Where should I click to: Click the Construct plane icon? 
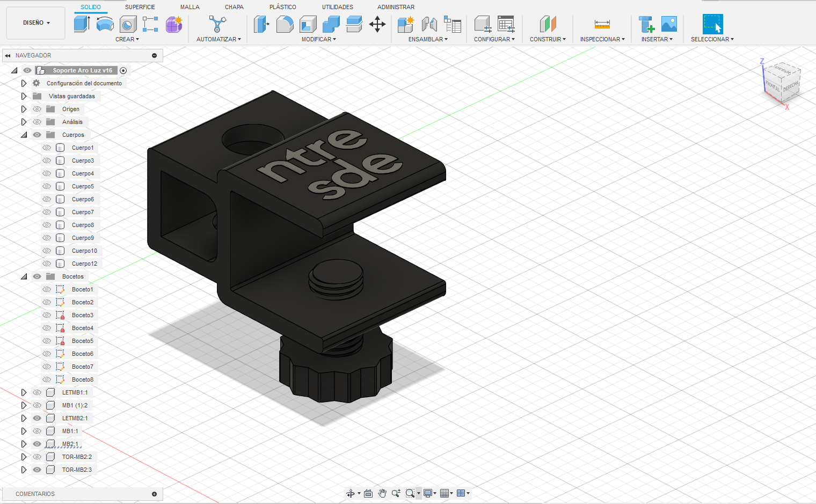pos(548,24)
